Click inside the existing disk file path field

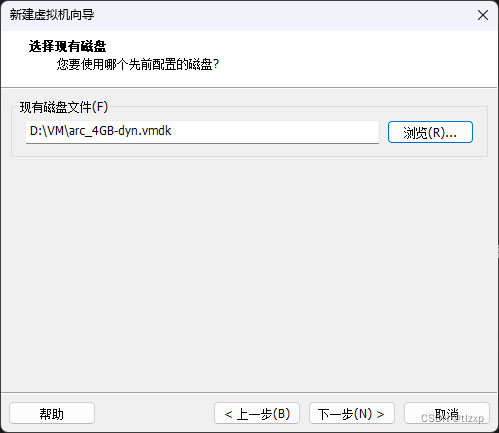202,132
